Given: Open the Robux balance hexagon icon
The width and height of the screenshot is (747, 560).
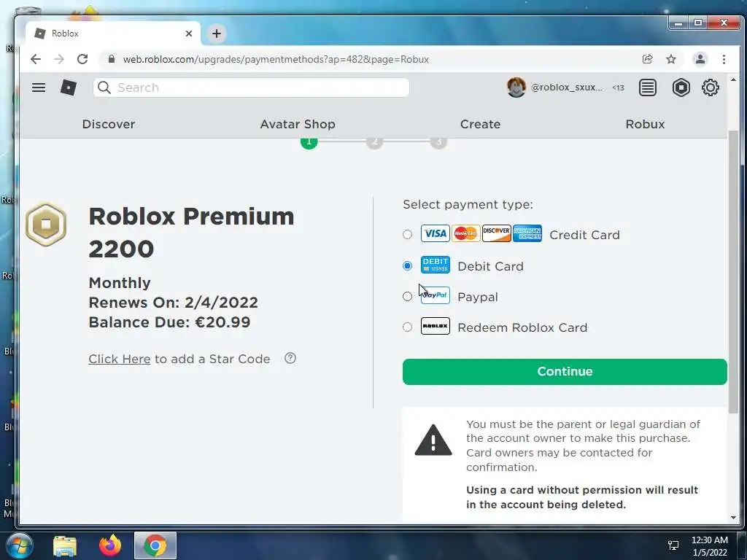Looking at the screenshot, I should (681, 87).
